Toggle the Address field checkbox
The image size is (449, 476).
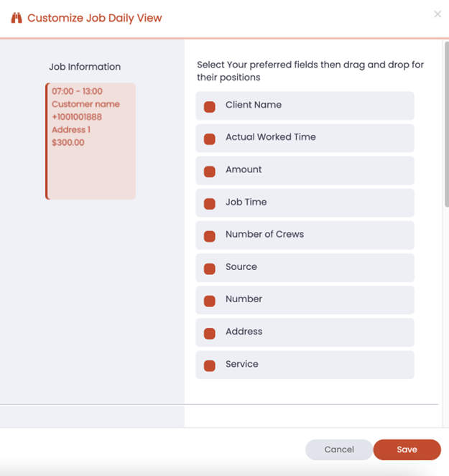coord(210,333)
